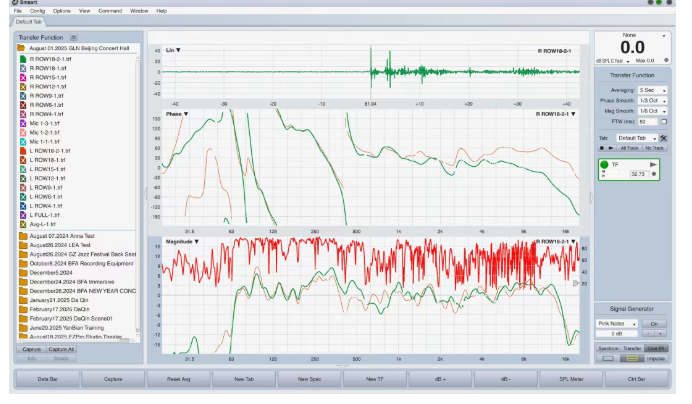Click the Avg-L-1.trf trace icon

(22, 224)
